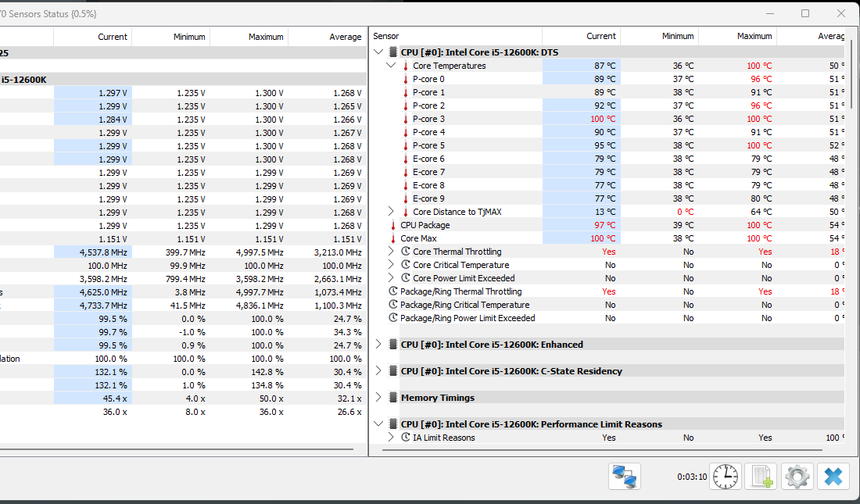
Task: Click the right pane Current column header
Action: [x=582, y=36]
